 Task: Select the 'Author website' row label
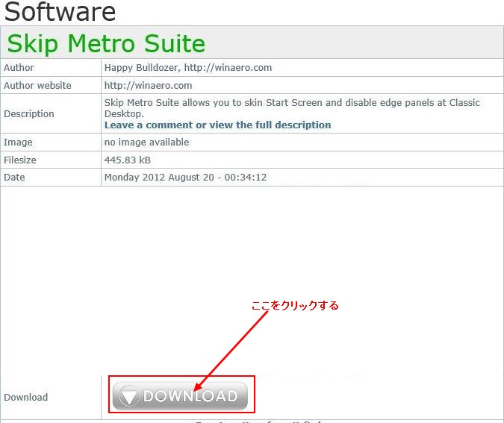tap(37, 85)
